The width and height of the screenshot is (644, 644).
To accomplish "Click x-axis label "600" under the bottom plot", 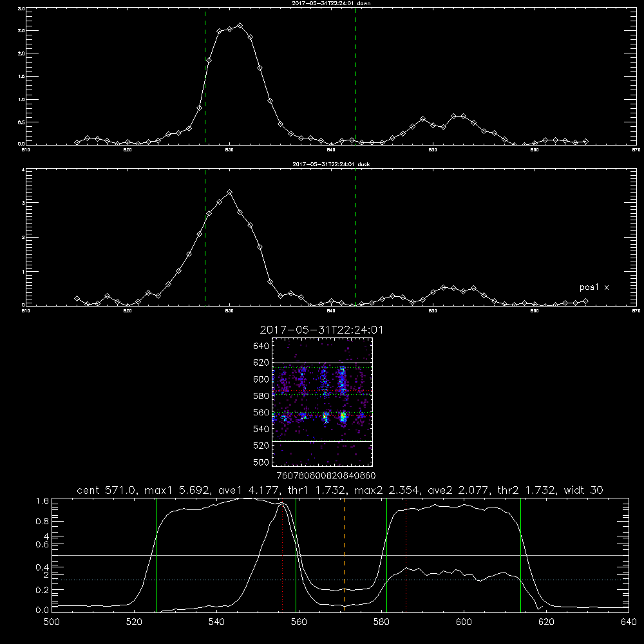I will pos(464,621).
